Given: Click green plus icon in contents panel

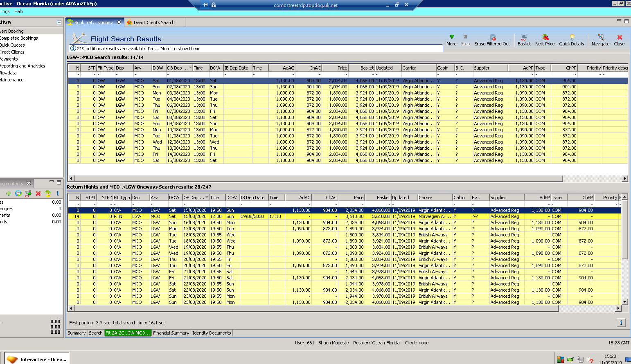Looking at the screenshot, I should (x=9, y=193).
